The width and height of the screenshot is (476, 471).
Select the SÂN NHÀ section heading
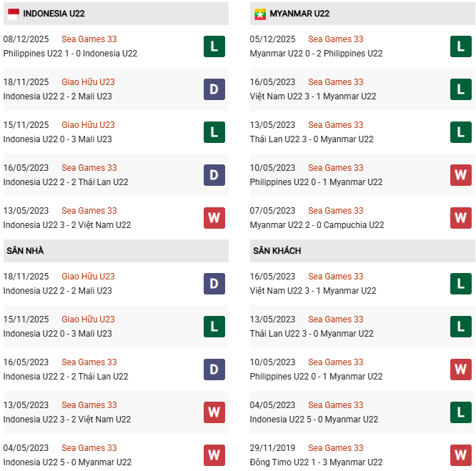click(x=26, y=251)
